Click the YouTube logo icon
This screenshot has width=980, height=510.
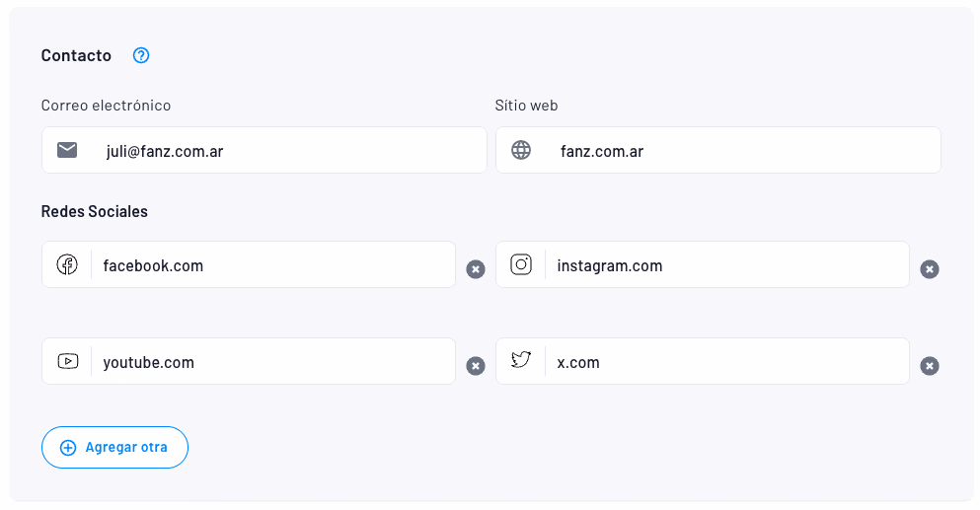click(x=67, y=361)
